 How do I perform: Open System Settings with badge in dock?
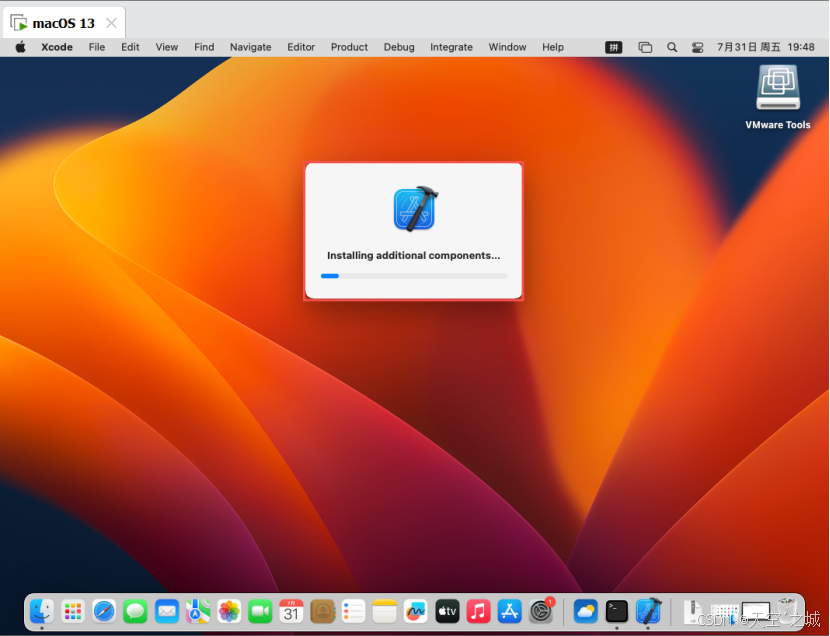click(x=541, y=611)
